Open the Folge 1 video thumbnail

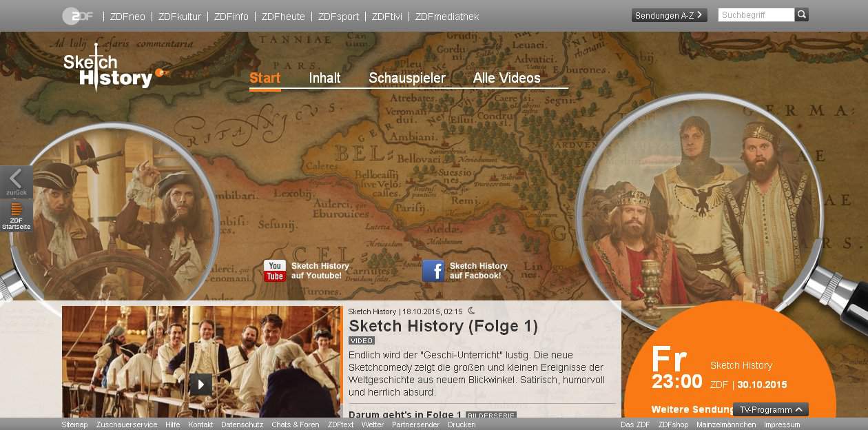point(201,362)
